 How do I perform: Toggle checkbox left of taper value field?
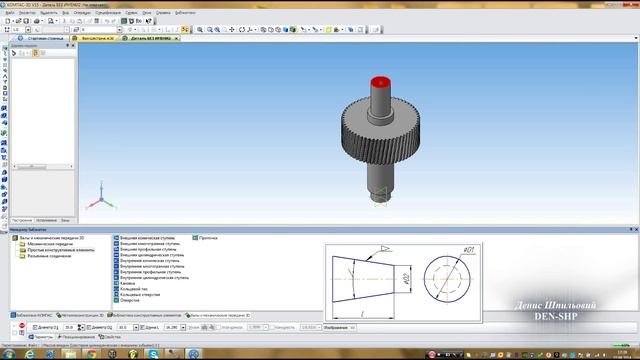pyautogui.click(x=218, y=327)
